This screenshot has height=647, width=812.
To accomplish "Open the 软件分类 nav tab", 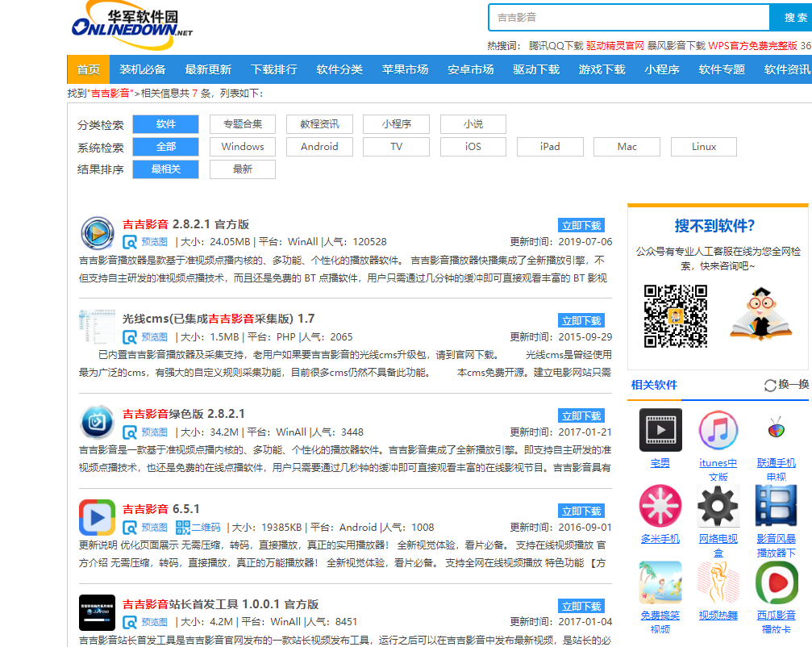I will point(339,69).
